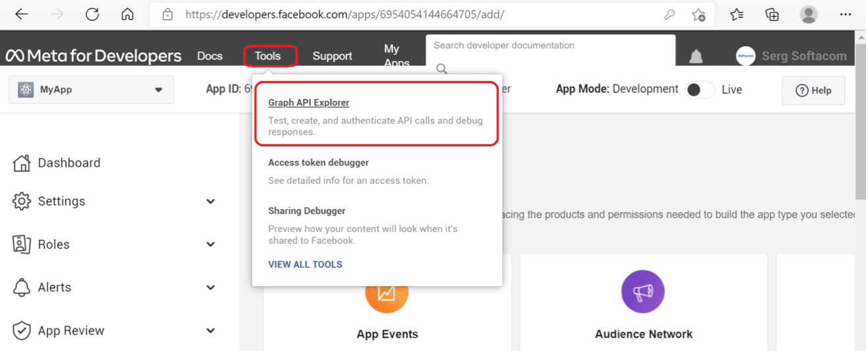
Task: Click the Settings gear icon in sidebar
Action: tap(22, 201)
